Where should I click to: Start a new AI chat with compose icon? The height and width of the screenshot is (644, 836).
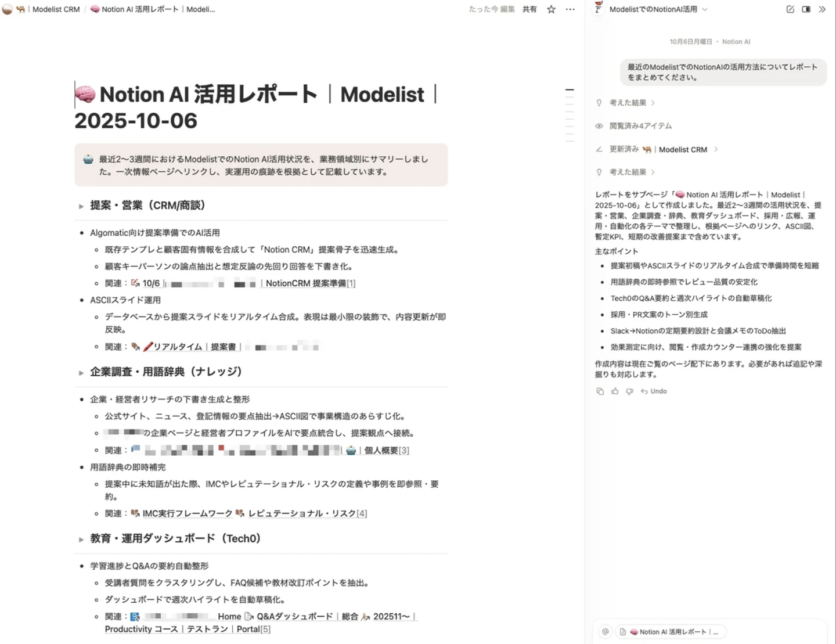click(x=790, y=9)
